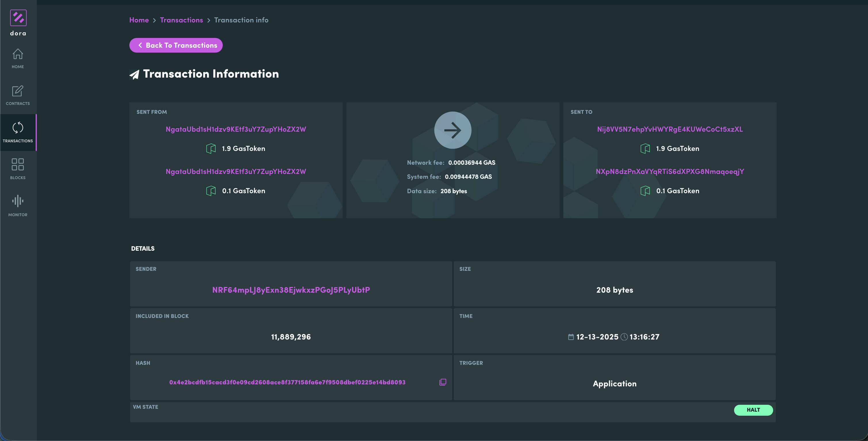Click the transaction hash 0x4e2bcdfb... link
This screenshot has height=441, width=868.
tap(287, 382)
